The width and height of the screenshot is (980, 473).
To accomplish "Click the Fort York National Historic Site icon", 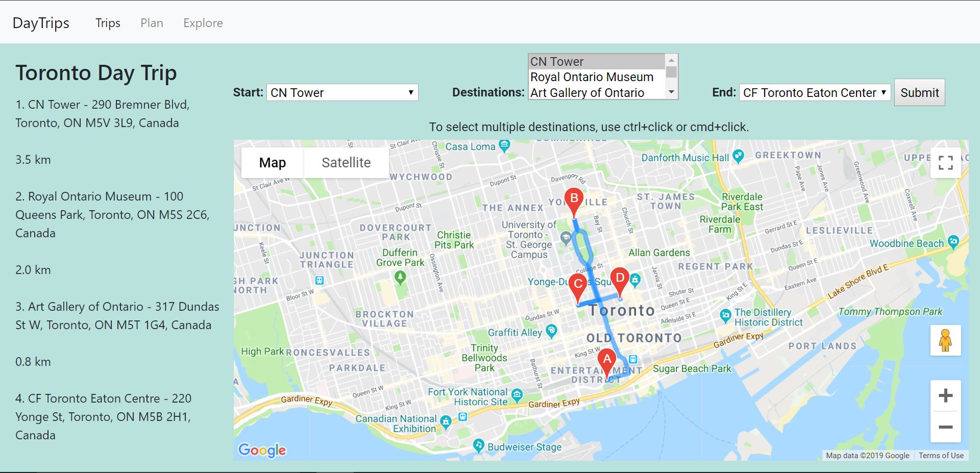I will click(517, 394).
